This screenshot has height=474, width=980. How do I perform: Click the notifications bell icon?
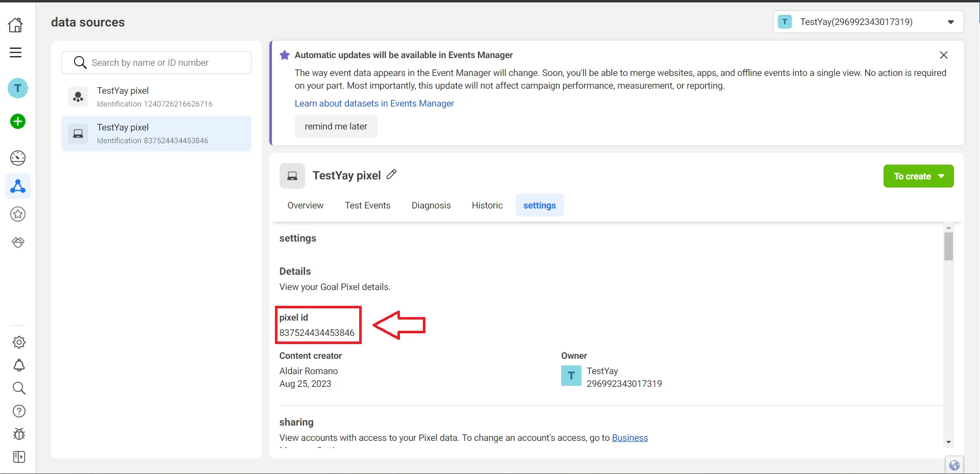pos(19,365)
